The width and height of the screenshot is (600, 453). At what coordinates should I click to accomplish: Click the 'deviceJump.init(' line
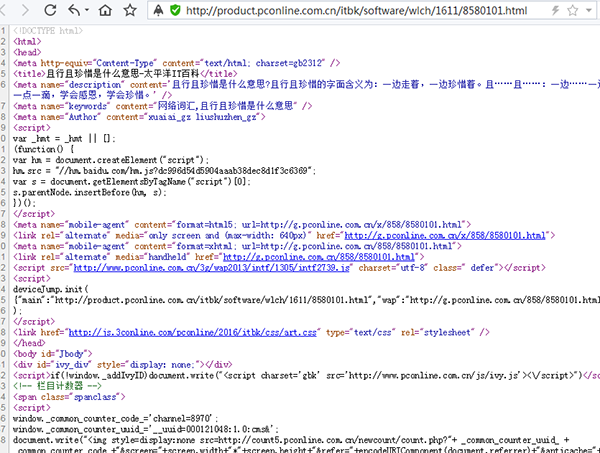(51, 289)
